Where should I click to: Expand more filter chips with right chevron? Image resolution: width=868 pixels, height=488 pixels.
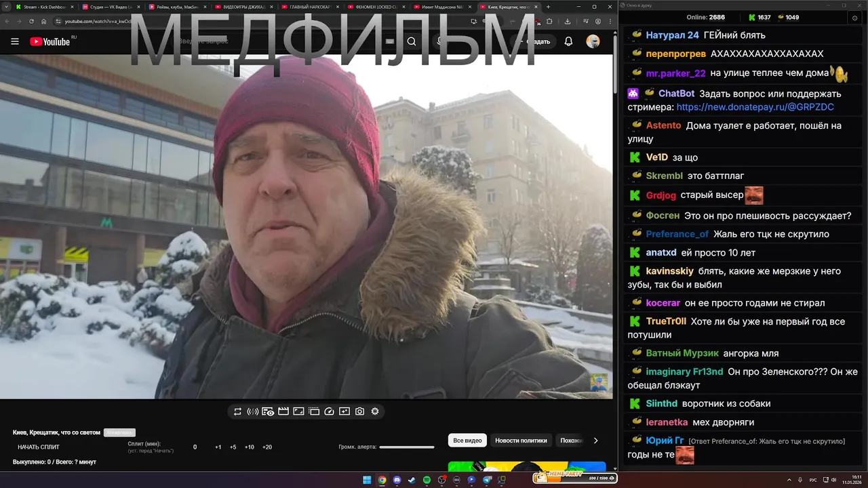596,441
